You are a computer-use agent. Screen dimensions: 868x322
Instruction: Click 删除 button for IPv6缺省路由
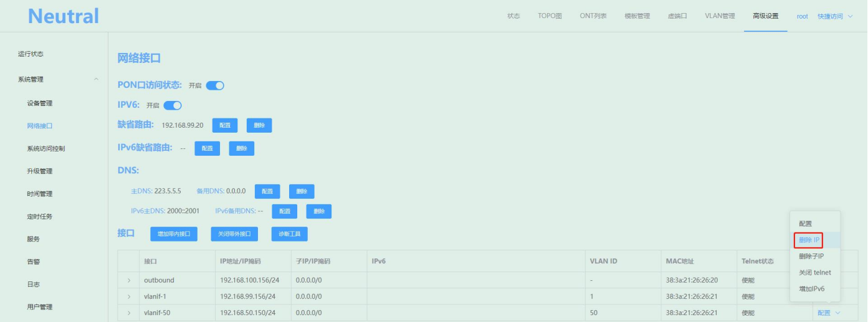click(x=241, y=148)
